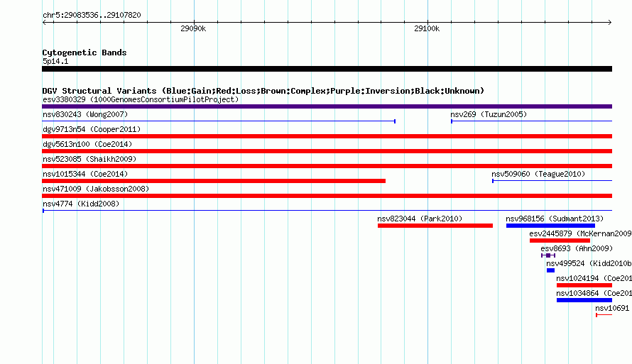This screenshot has height=364, width=632.
Task: Click the nsv499524 small blue block
Action: coord(550,270)
